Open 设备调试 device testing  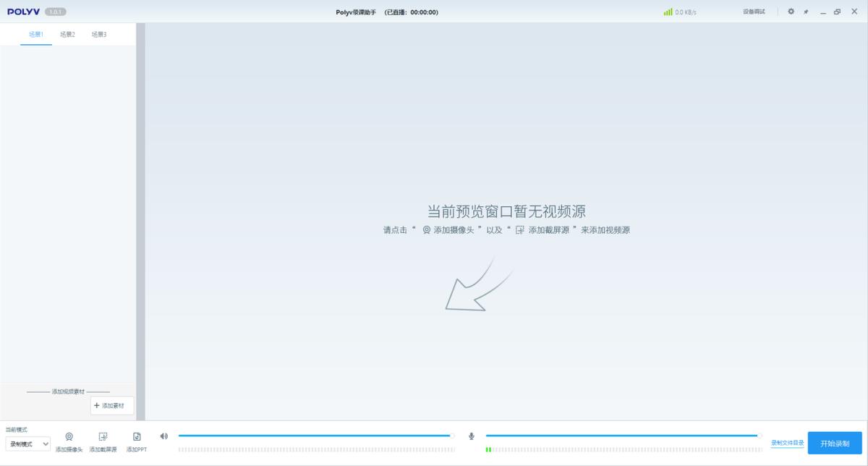pyautogui.click(x=752, y=12)
